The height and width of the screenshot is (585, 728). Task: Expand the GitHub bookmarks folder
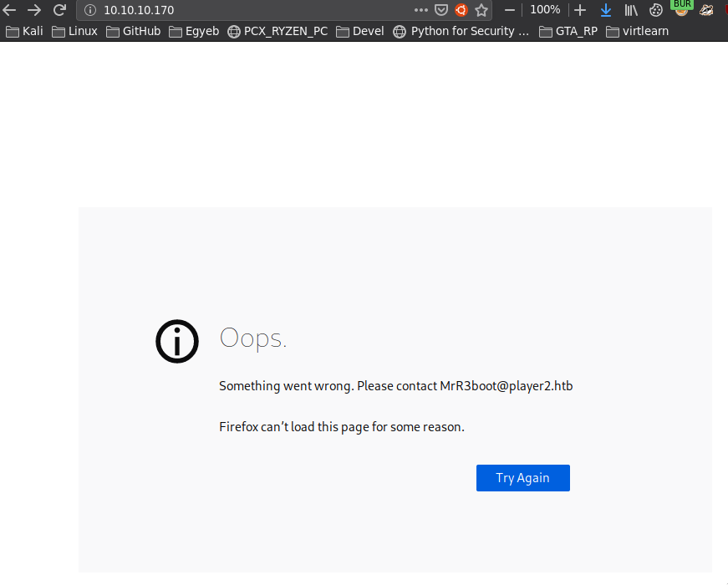click(133, 32)
